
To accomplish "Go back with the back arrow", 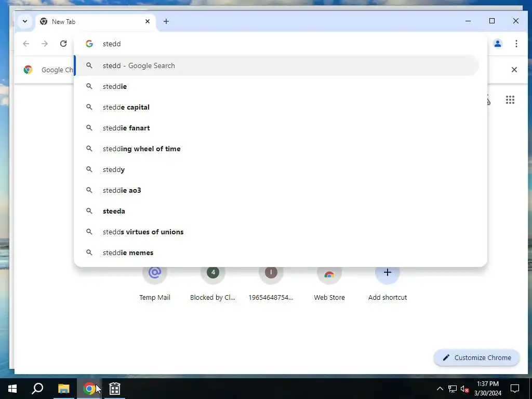I will [x=26, y=44].
